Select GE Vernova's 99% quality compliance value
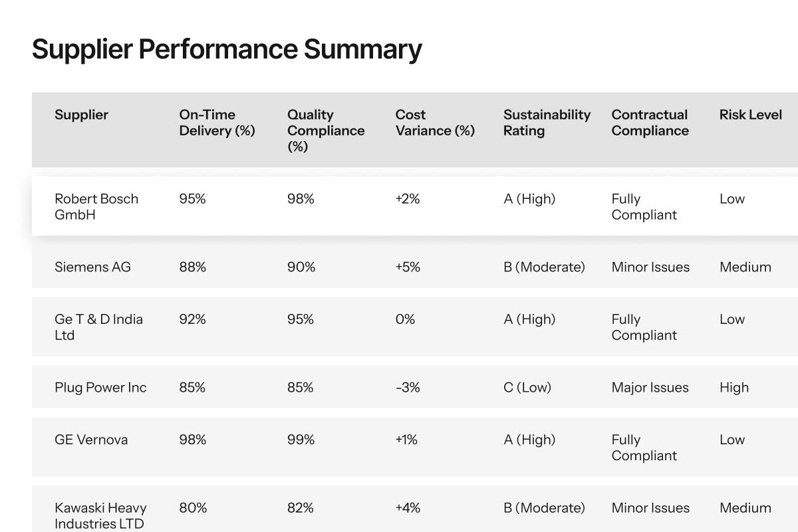This screenshot has height=532, width=798. point(301,440)
